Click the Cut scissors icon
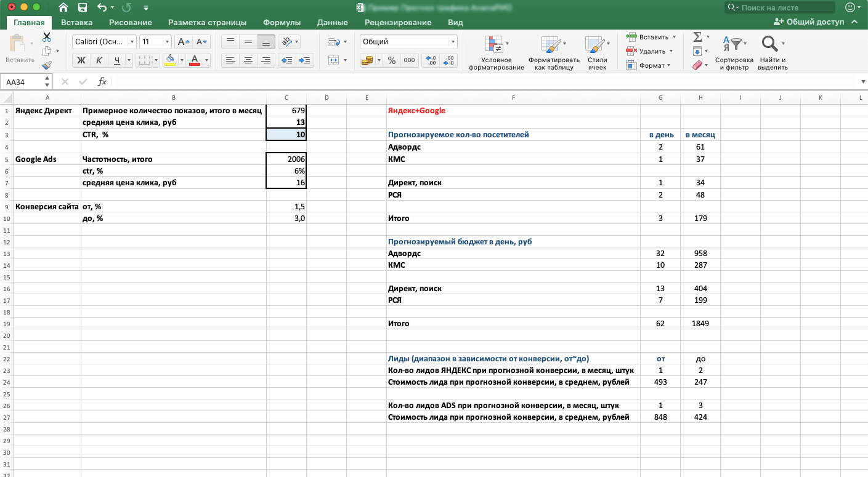 [47, 38]
